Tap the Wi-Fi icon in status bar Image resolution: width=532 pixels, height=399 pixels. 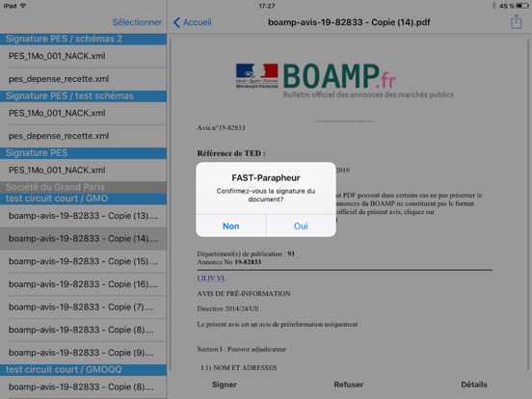pyautogui.click(x=23, y=6)
